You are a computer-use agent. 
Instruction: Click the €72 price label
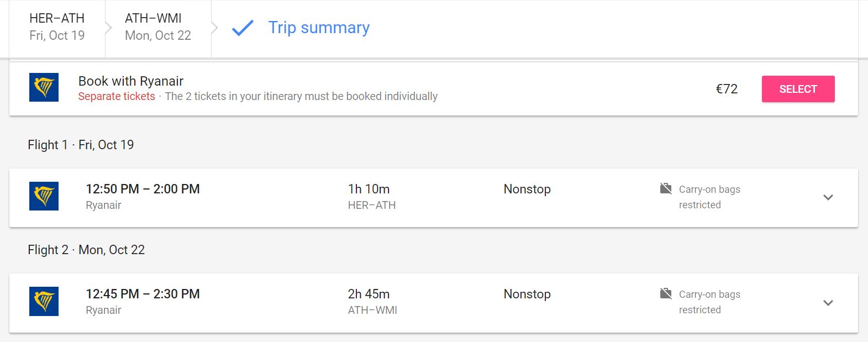click(727, 89)
